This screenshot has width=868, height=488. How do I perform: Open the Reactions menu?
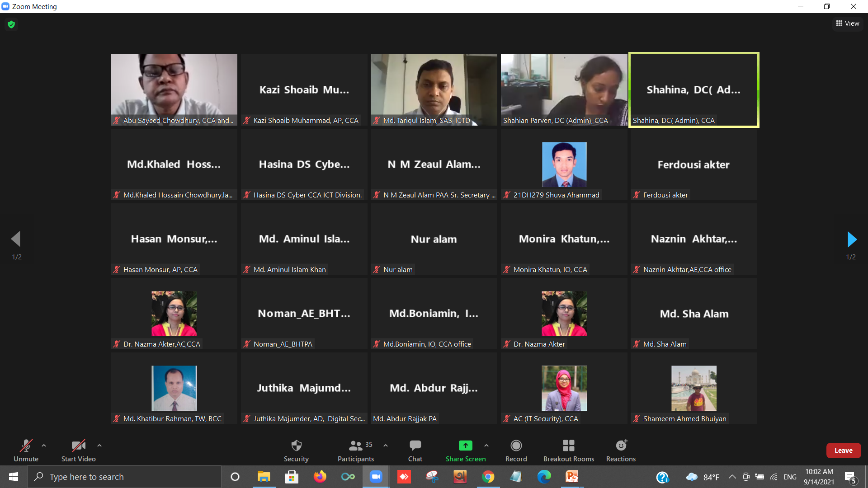[621, 450]
